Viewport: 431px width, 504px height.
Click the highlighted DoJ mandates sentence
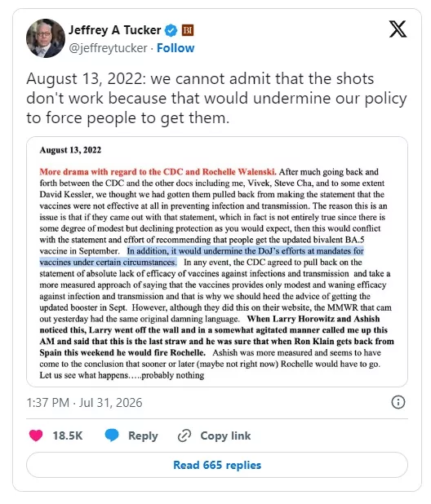202,257
